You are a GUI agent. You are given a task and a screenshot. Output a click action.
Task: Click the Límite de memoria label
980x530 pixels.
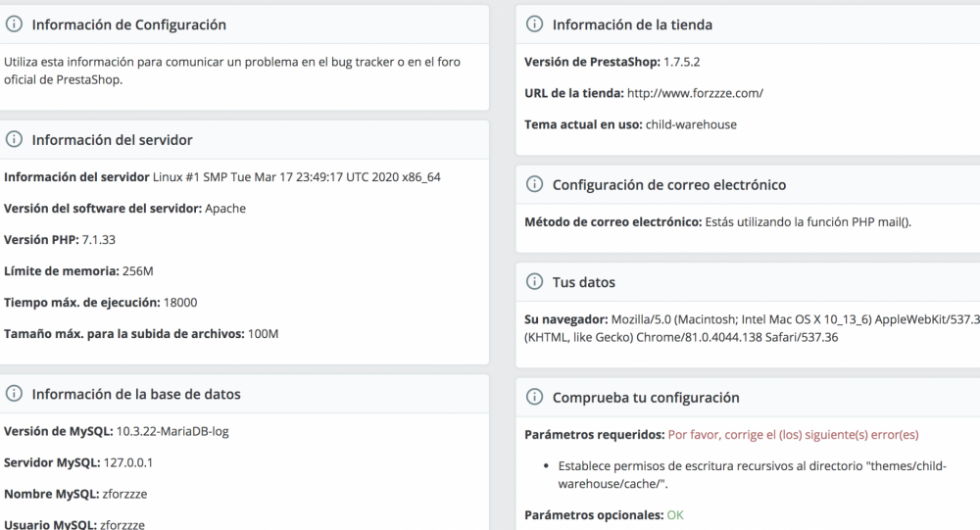click(x=61, y=270)
